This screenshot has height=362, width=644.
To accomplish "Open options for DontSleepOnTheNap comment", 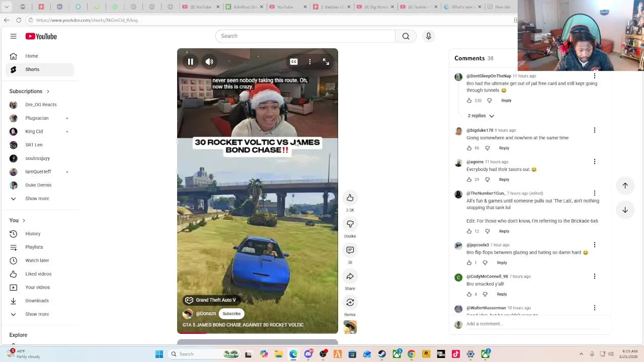I will tap(595, 76).
